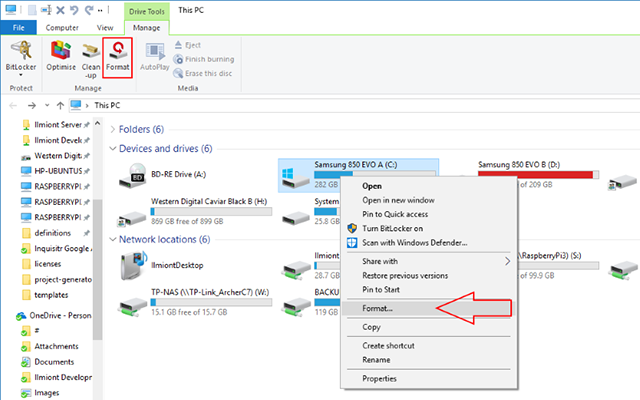The width and height of the screenshot is (640, 400).
Task: Click the Format ribbon button
Action: (x=118, y=57)
